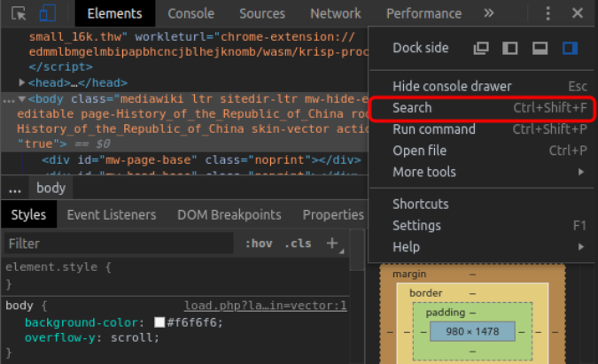This screenshot has height=364, width=598.
Task: Close DevTools with the X icon
Action: 578,13
